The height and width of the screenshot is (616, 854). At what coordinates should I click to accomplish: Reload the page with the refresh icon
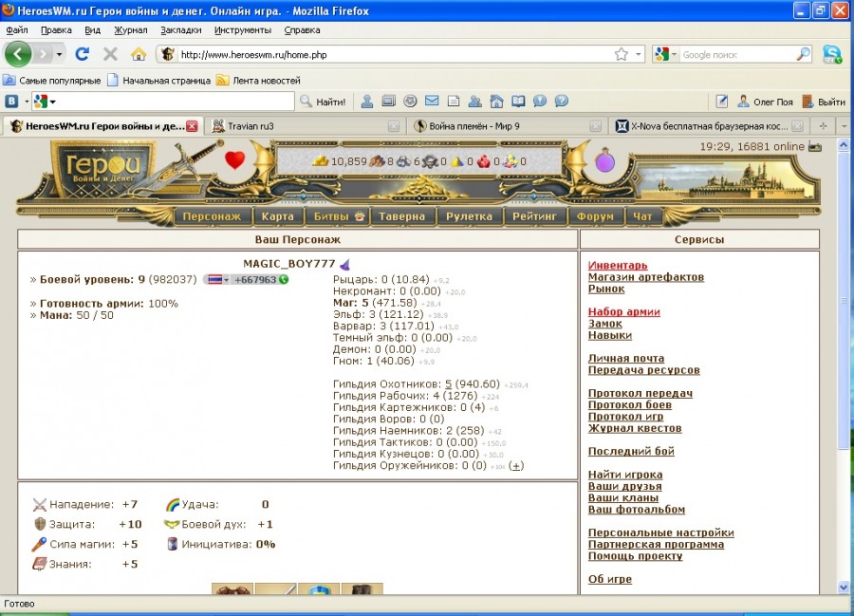pos(83,54)
